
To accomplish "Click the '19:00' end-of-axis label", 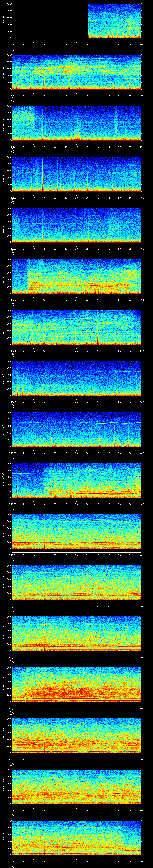I will (x=141, y=504).
